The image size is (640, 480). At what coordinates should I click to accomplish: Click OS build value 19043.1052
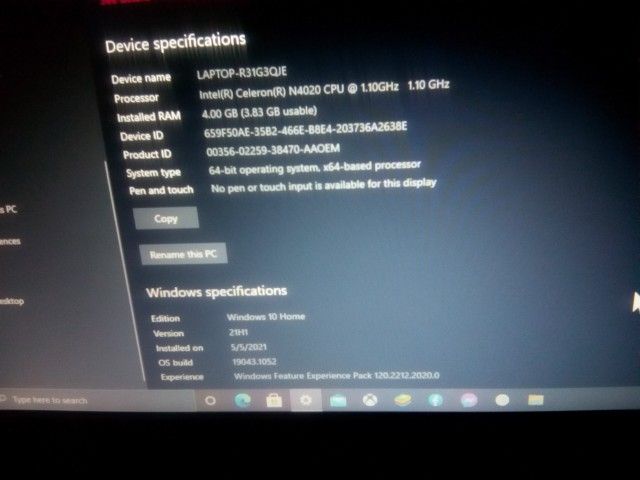point(254,362)
